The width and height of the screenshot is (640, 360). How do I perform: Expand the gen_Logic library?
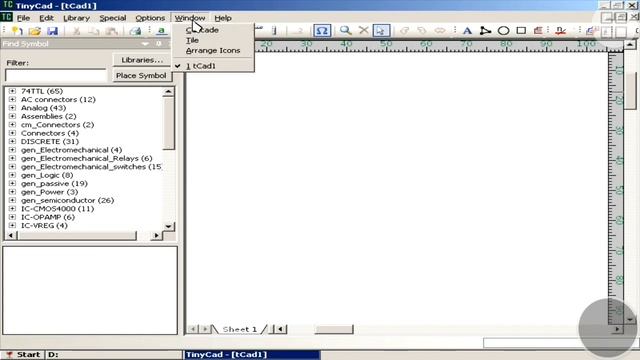pos(12,175)
